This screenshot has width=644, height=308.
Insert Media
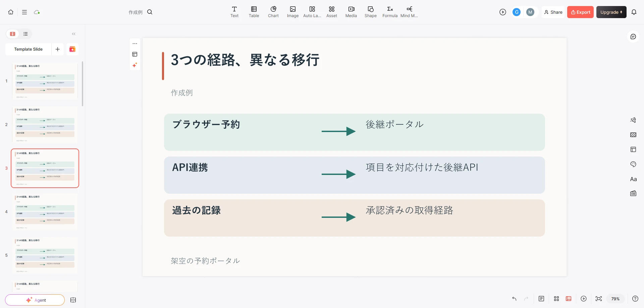[351, 12]
